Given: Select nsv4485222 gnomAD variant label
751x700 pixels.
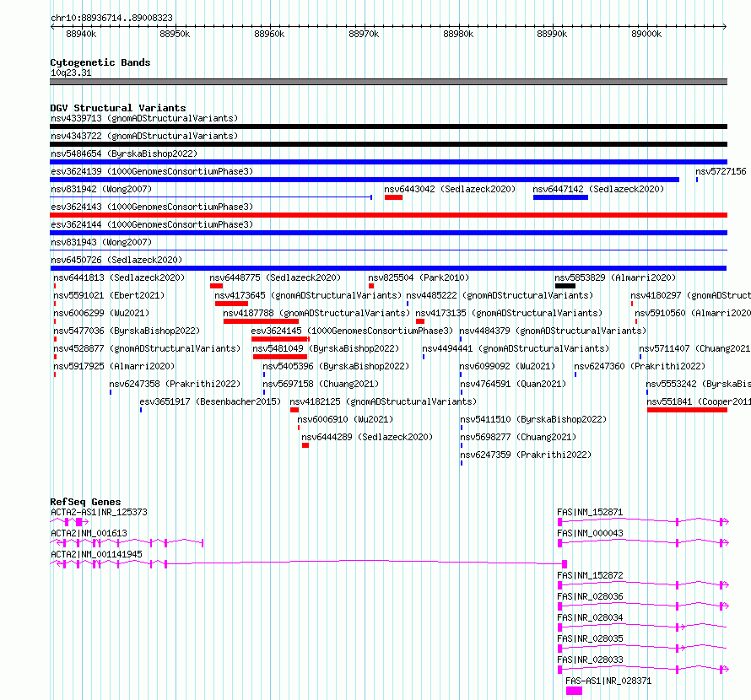Looking at the screenshot, I should coord(500,295).
